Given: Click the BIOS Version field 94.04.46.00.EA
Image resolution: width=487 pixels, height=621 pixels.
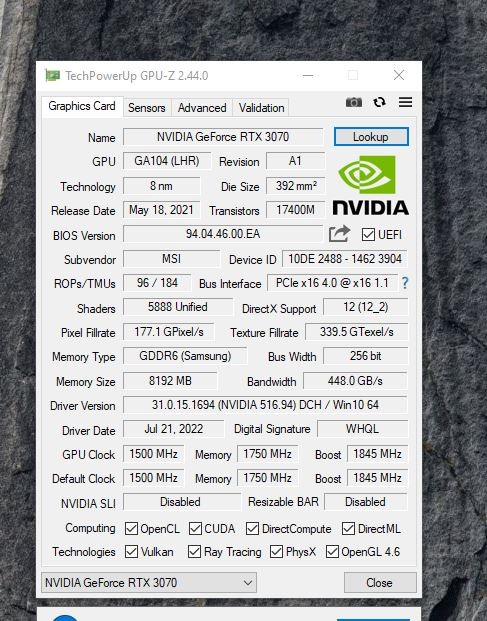Looking at the screenshot, I should (x=223, y=234).
